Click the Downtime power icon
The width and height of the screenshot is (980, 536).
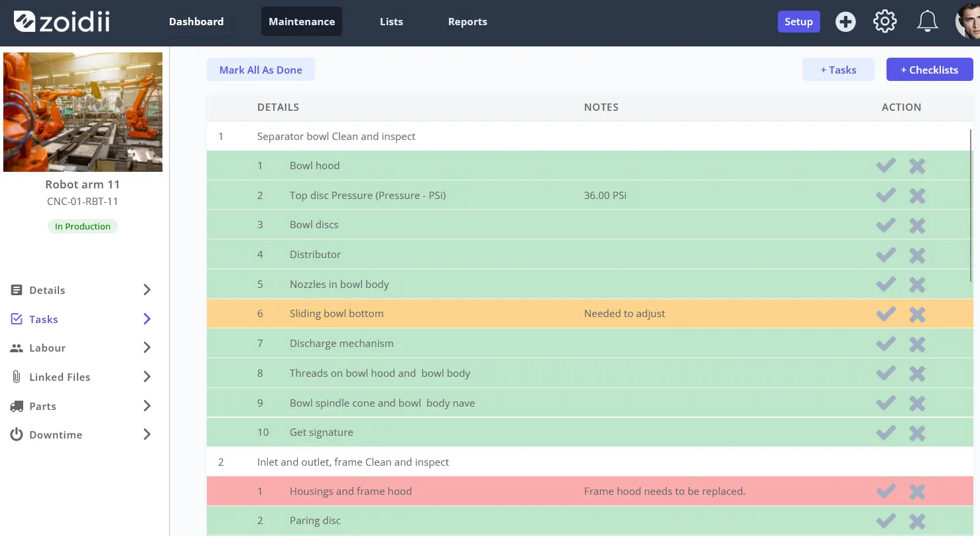tap(17, 435)
